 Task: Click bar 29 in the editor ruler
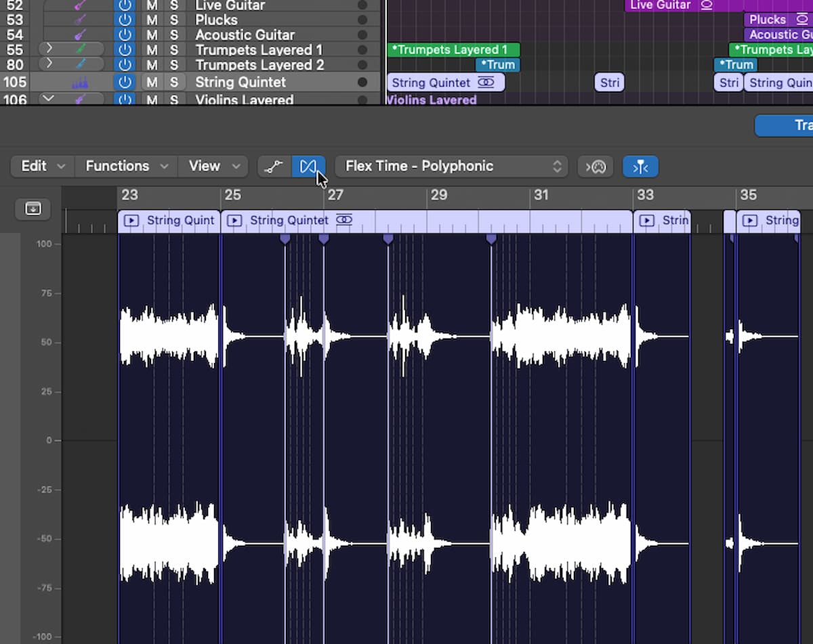tap(438, 195)
